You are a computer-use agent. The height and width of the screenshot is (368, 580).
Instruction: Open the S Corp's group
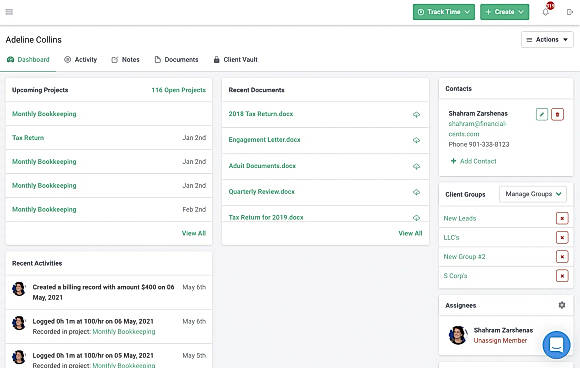click(x=455, y=276)
